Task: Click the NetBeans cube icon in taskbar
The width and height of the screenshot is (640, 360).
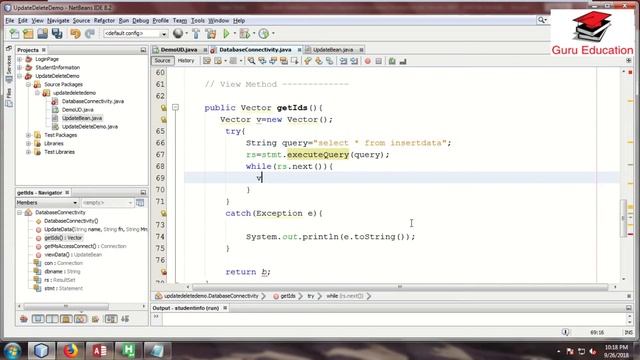Action: (x=41, y=350)
